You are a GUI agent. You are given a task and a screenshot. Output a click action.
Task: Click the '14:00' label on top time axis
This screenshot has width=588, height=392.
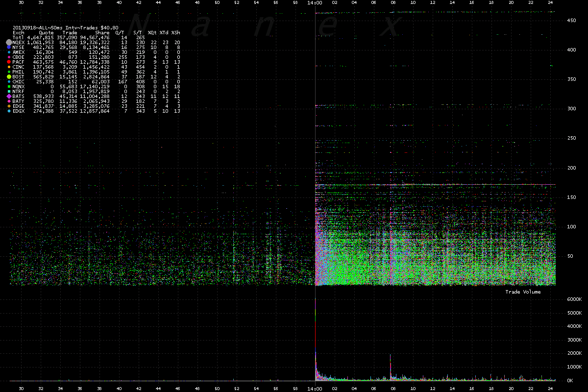(315, 2)
